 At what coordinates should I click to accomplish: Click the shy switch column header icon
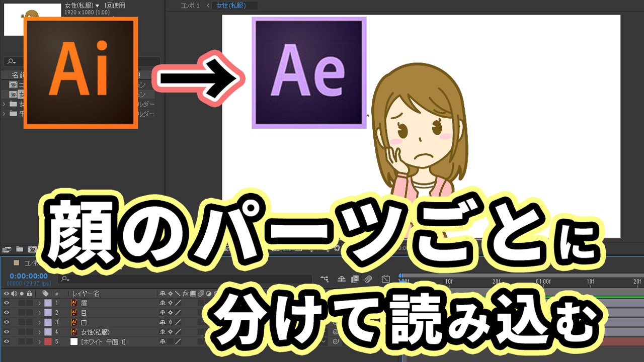pyautogui.click(x=163, y=293)
